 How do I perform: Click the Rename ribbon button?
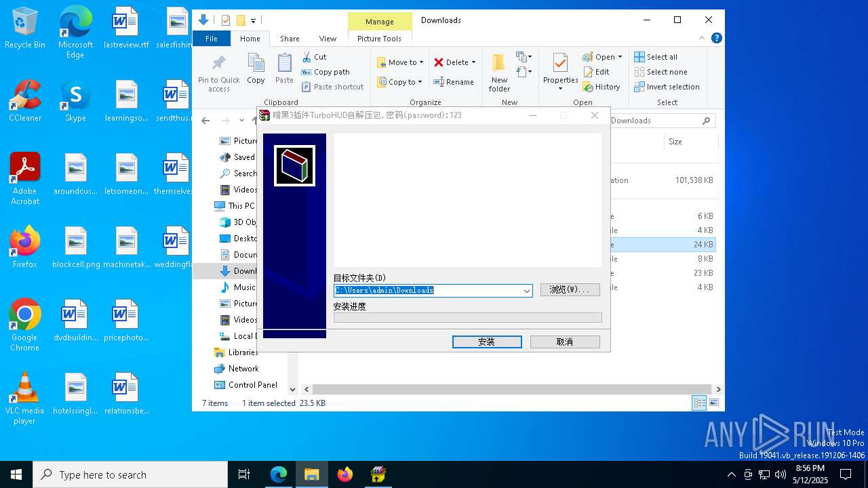(x=454, y=82)
